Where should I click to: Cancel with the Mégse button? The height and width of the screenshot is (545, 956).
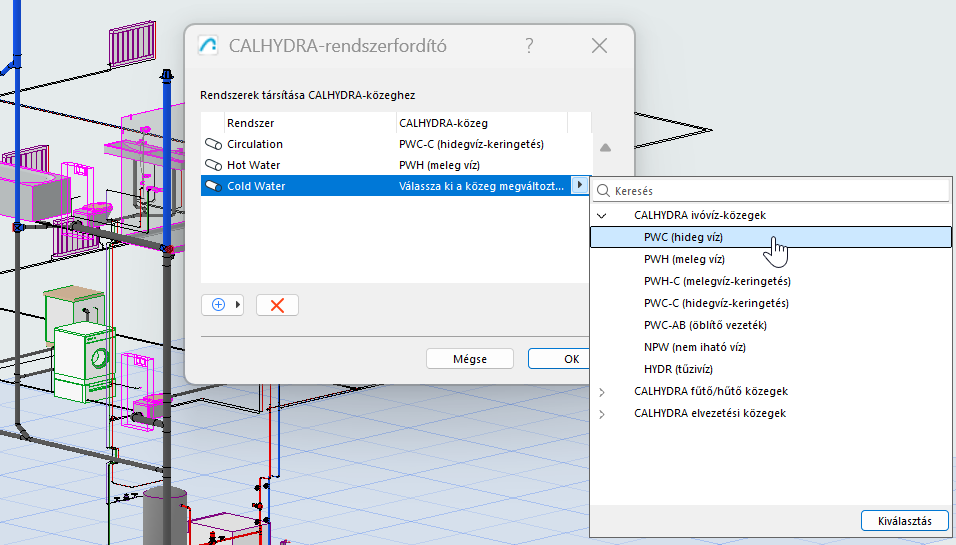(x=469, y=359)
